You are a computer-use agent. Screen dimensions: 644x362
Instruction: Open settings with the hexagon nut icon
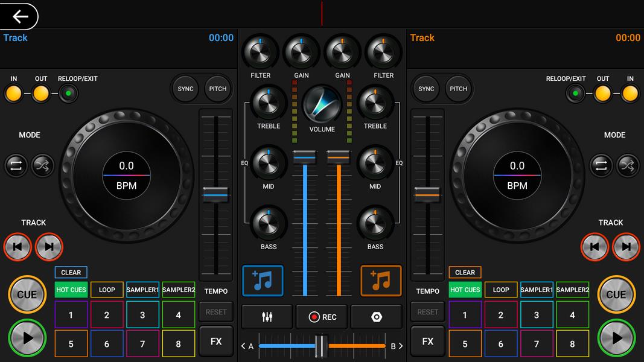click(x=376, y=317)
